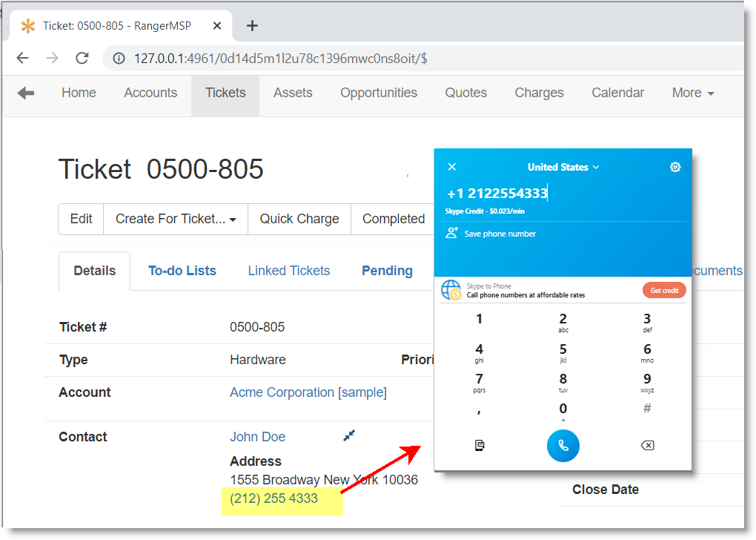Screen dimensions: 756x540
Task: Click the backspace delete icon on dial pad
Action: (646, 445)
